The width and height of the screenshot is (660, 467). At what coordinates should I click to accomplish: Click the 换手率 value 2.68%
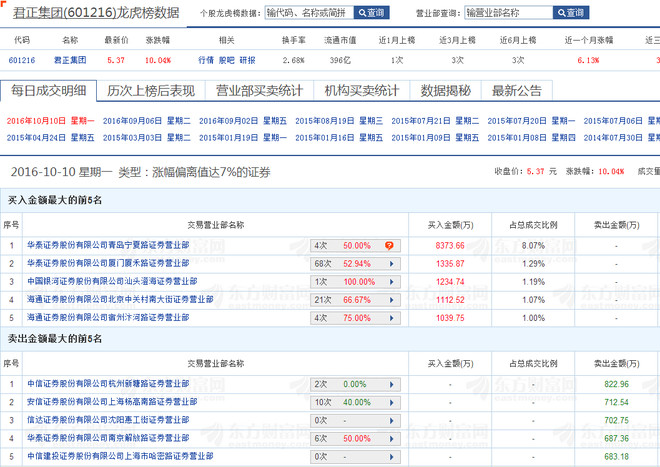[x=293, y=60]
